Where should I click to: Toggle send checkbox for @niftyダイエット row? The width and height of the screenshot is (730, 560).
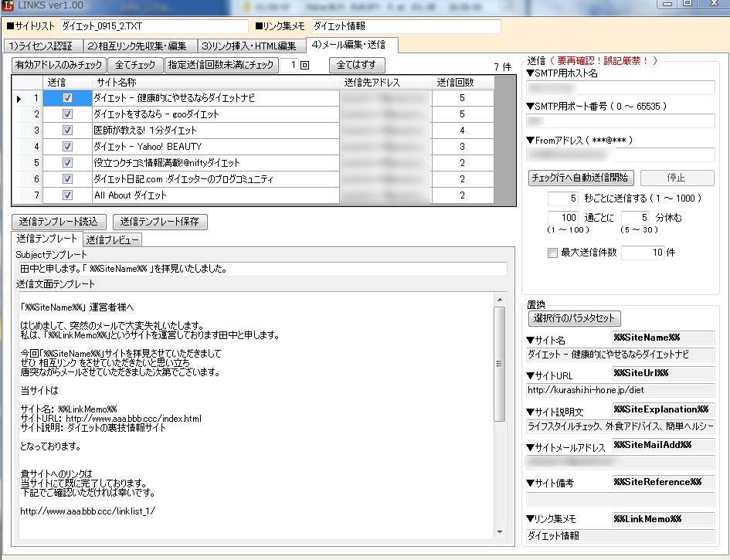point(67,163)
